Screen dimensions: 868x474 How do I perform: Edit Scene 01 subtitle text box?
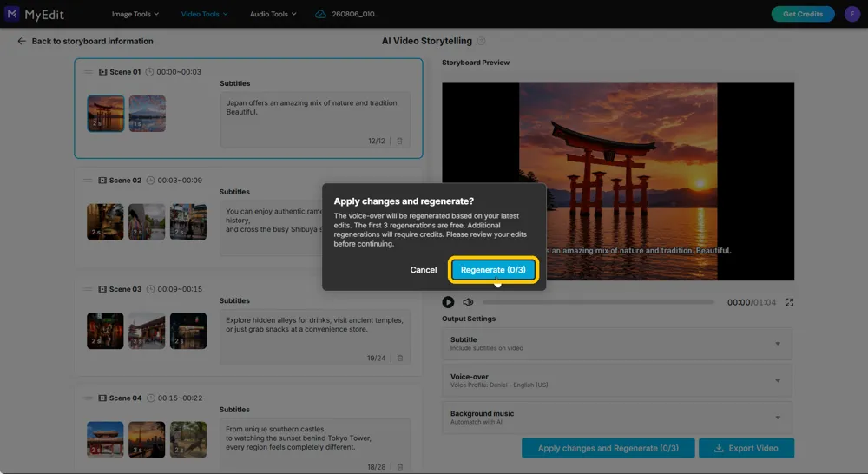pyautogui.click(x=315, y=120)
